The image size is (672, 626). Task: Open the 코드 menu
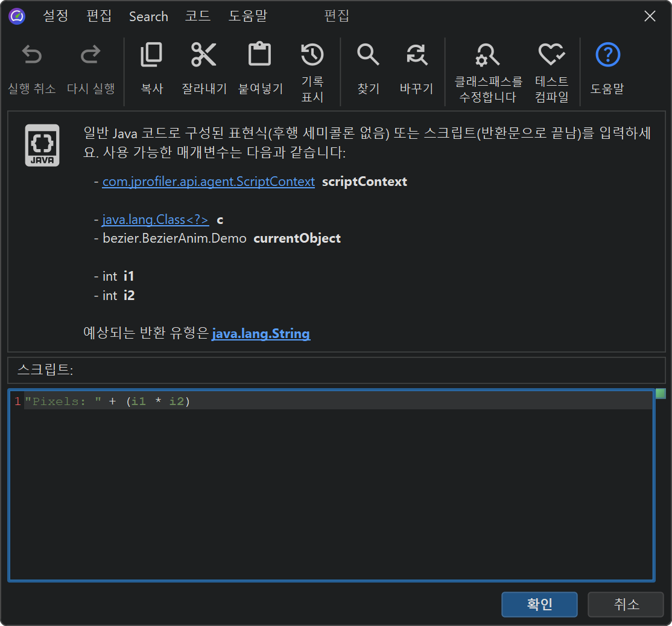click(x=198, y=16)
